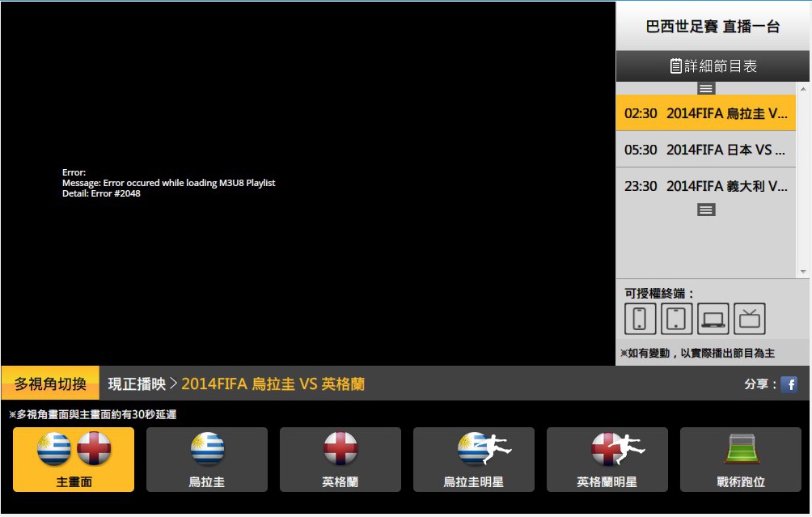
Task: Click the tablet device icon
Action: pos(676,319)
